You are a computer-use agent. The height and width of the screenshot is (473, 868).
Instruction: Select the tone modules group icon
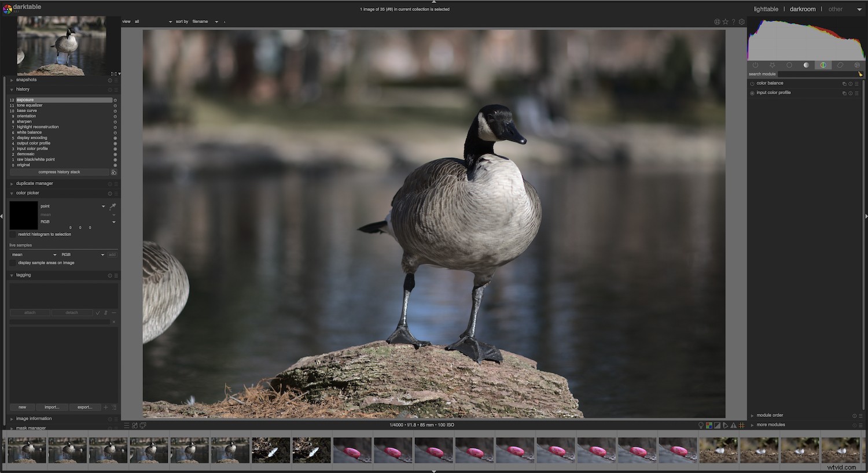click(x=807, y=65)
